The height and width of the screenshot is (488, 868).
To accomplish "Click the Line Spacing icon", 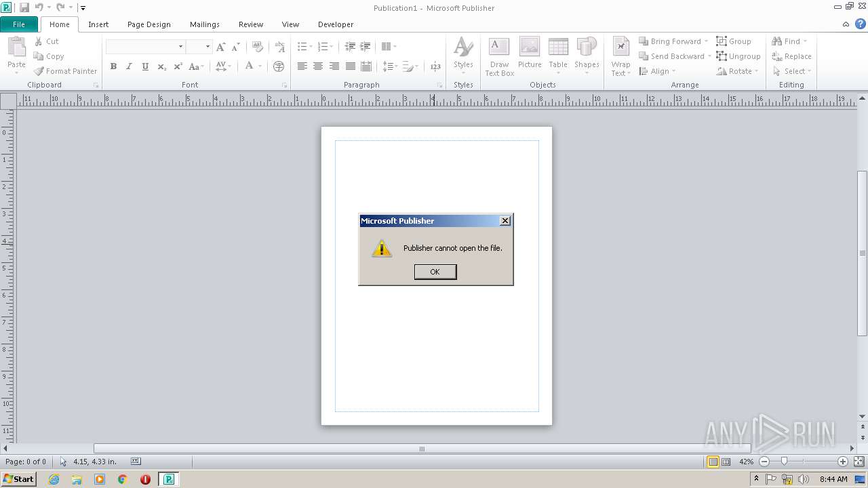I will pos(389,66).
